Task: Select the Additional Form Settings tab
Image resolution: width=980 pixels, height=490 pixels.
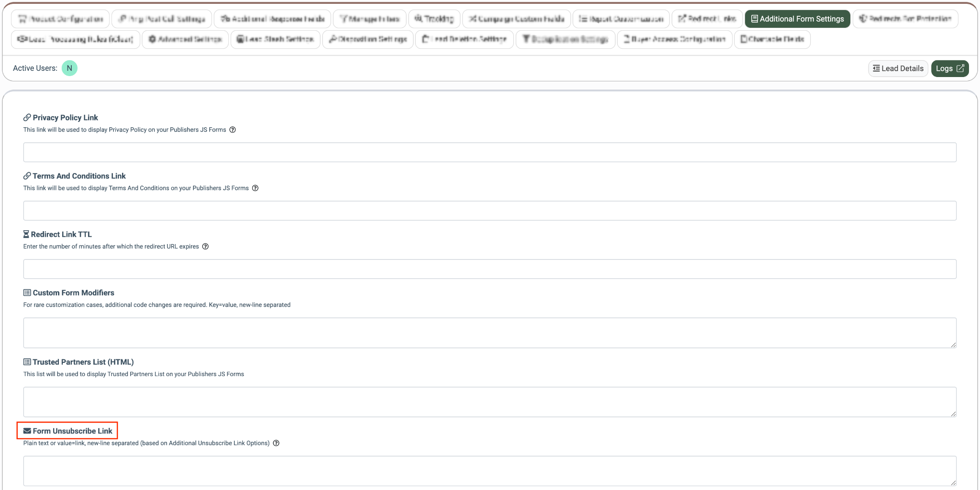Action: [x=797, y=19]
